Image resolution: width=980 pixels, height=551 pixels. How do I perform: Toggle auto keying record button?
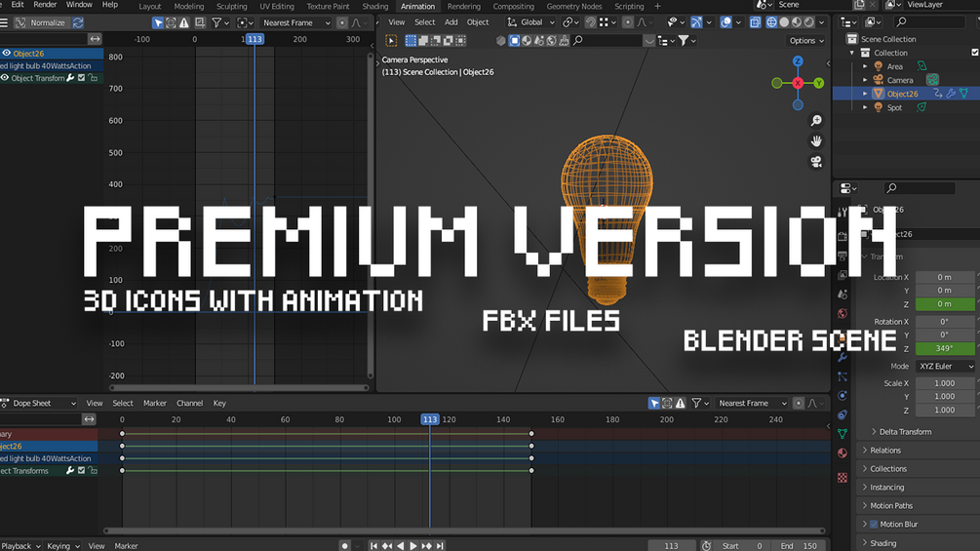(x=344, y=545)
